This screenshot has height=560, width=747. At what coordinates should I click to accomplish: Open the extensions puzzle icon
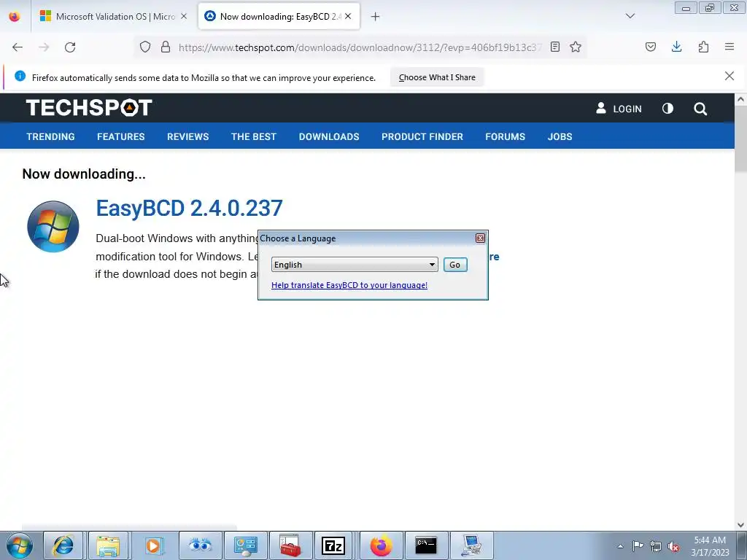tap(703, 47)
